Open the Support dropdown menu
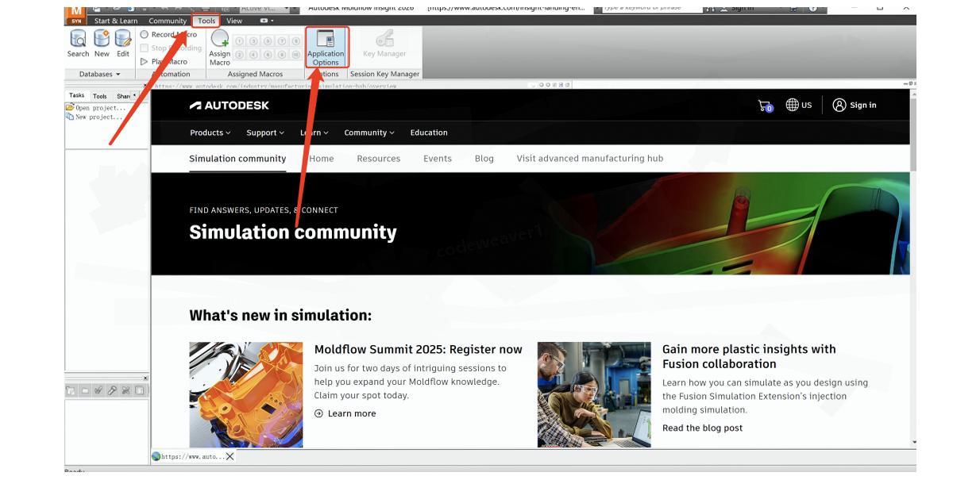980x480 pixels. (x=265, y=132)
